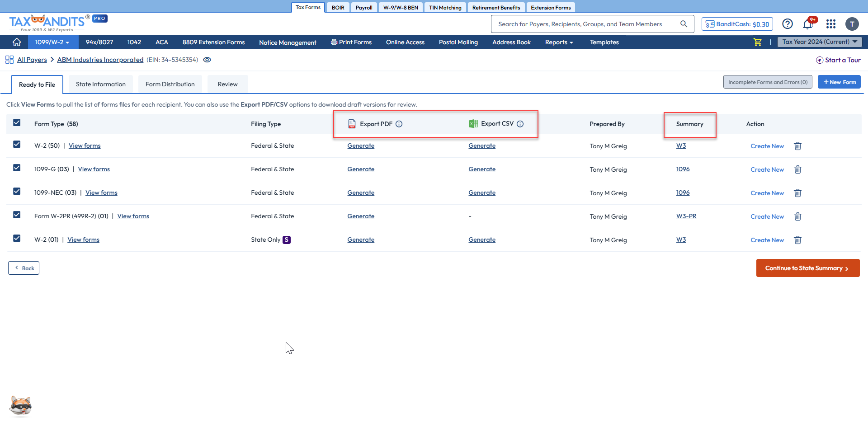Open View forms link for W-2 (50)
This screenshot has height=427, width=868.
(x=85, y=145)
